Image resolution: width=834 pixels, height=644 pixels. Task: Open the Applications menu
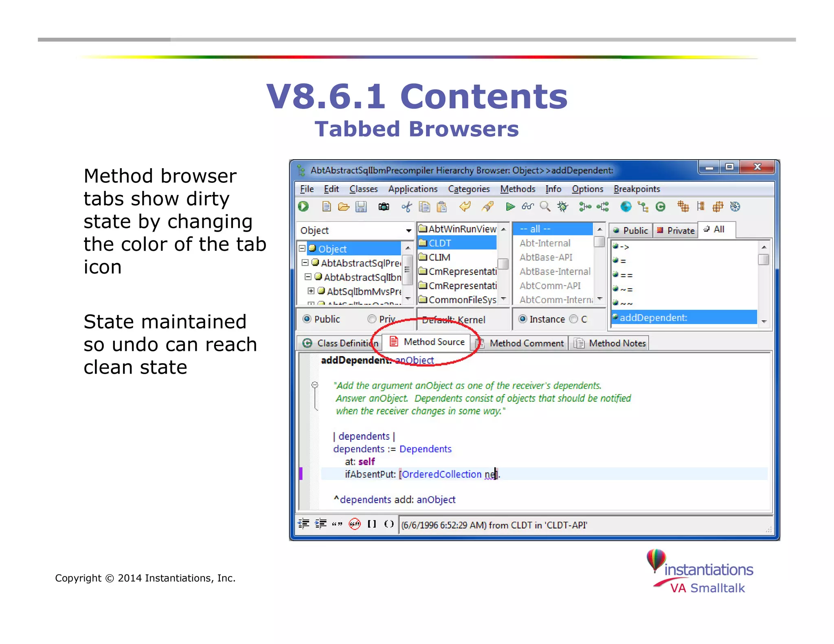coord(413,189)
